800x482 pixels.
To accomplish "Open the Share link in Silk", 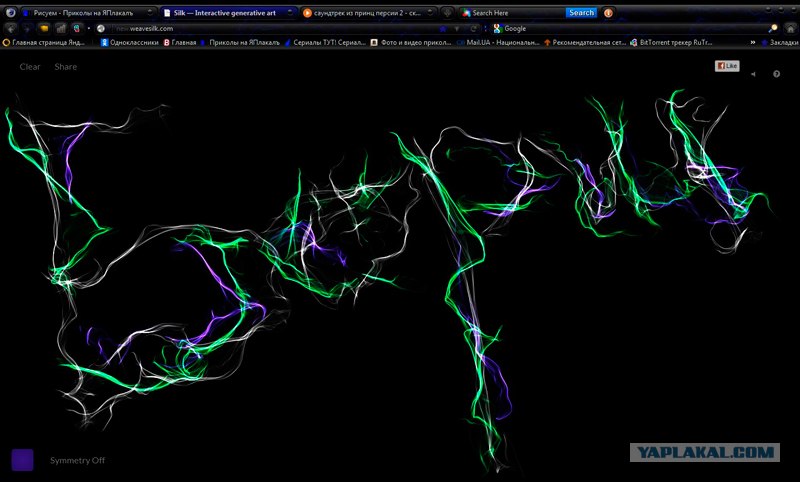I will coord(65,67).
